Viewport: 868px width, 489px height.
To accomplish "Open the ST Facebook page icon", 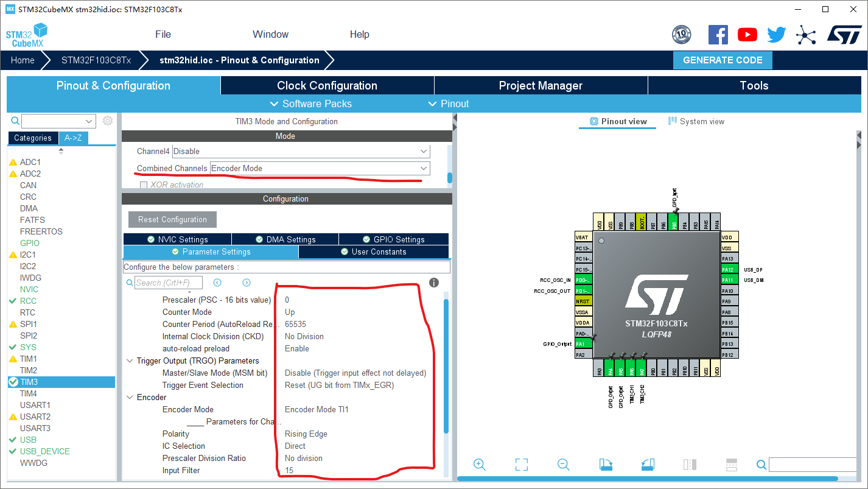I will [718, 35].
